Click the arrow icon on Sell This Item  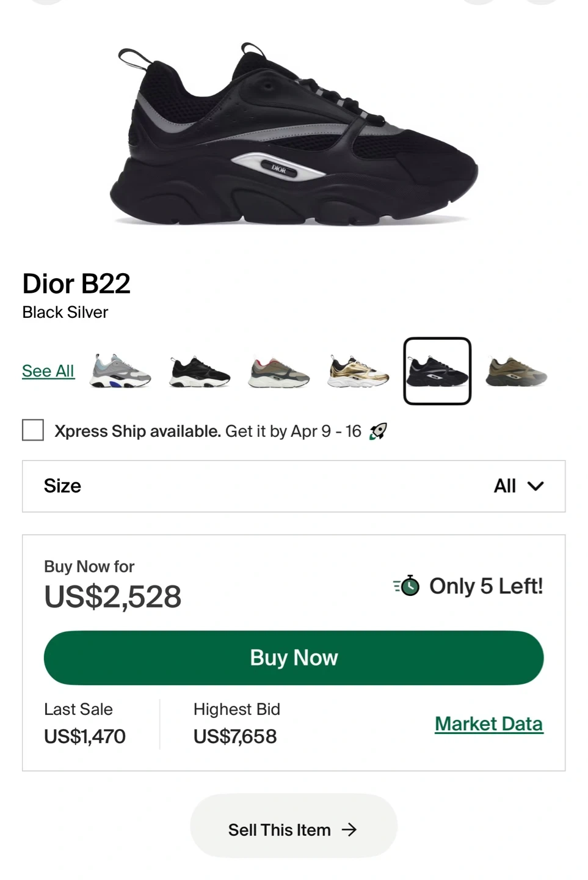coord(349,829)
